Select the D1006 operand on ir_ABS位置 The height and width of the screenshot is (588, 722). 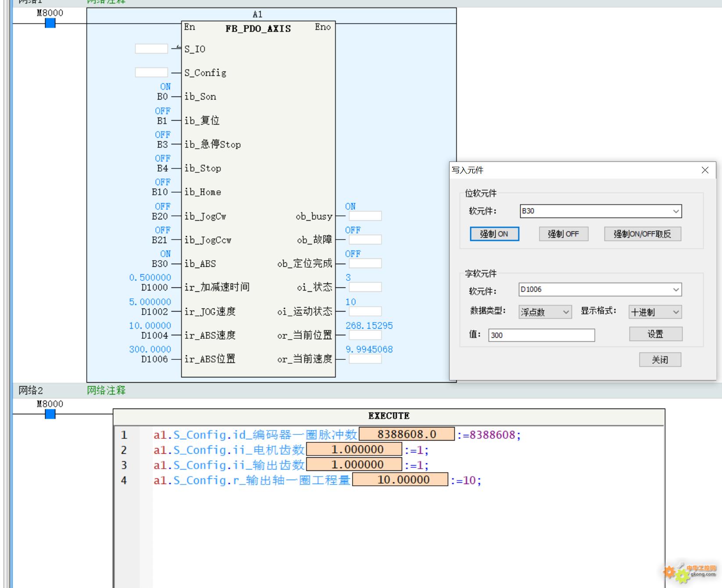click(x=154, y=359)
